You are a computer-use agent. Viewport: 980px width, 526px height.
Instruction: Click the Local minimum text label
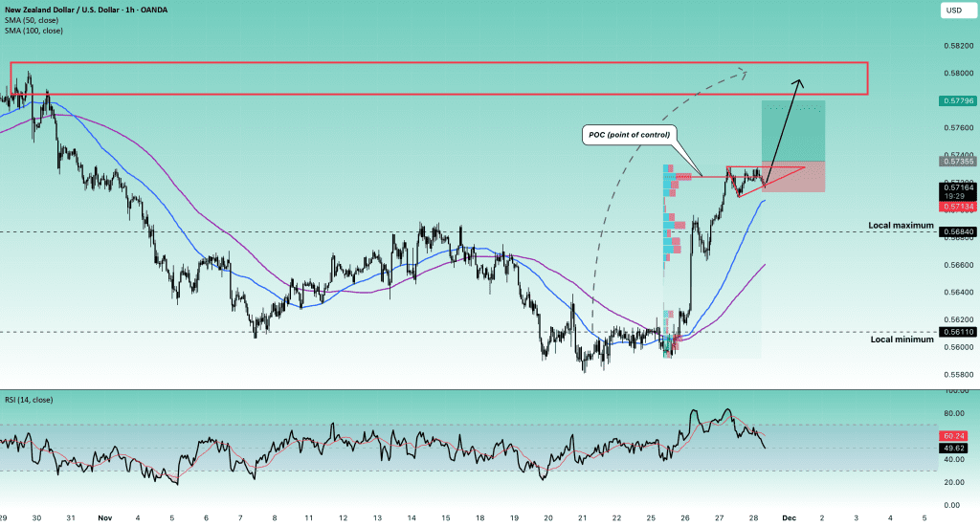coord(902,339)
